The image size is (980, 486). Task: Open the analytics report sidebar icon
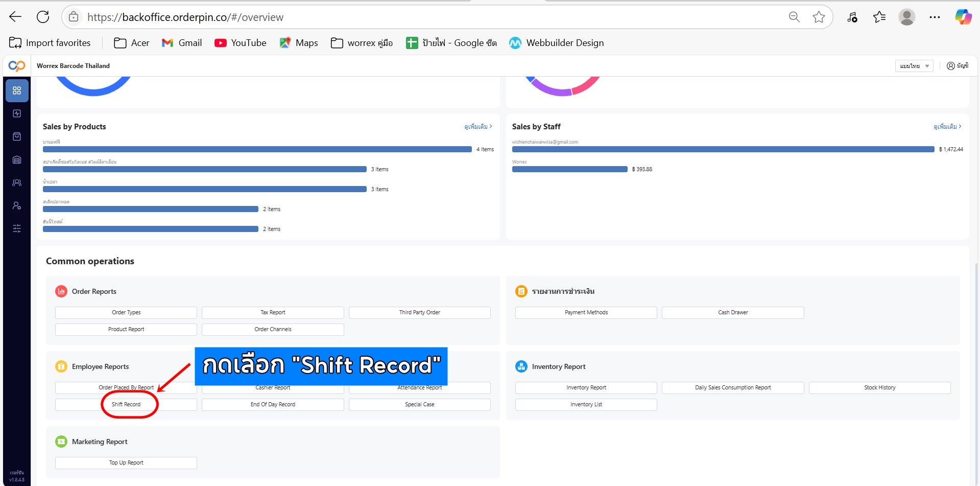[17, 113]
